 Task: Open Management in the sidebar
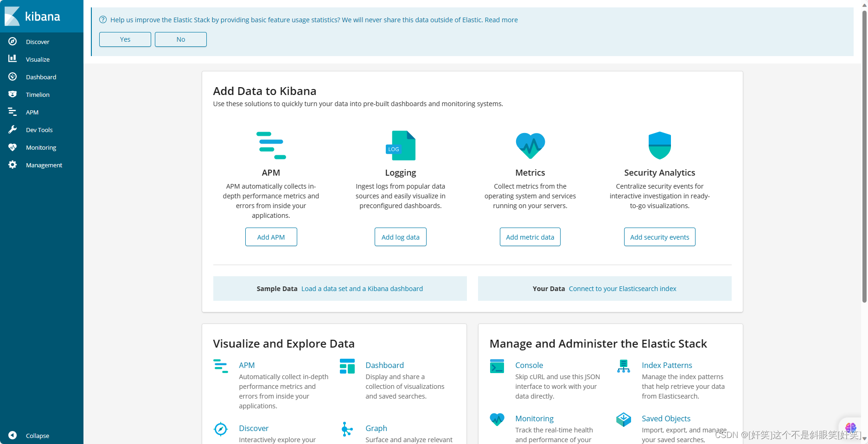[44, 165]
